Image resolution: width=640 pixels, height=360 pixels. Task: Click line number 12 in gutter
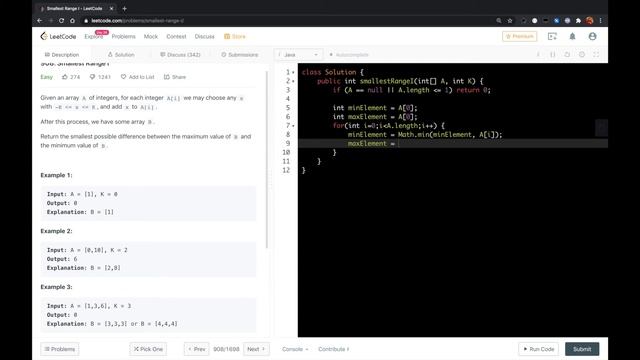click(x=286, y=170)
